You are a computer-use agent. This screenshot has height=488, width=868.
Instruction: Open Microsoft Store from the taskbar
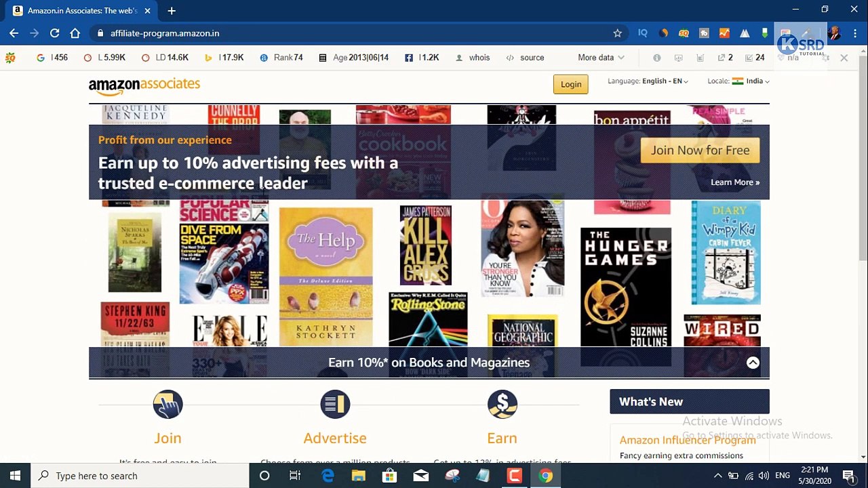point(390,476)
